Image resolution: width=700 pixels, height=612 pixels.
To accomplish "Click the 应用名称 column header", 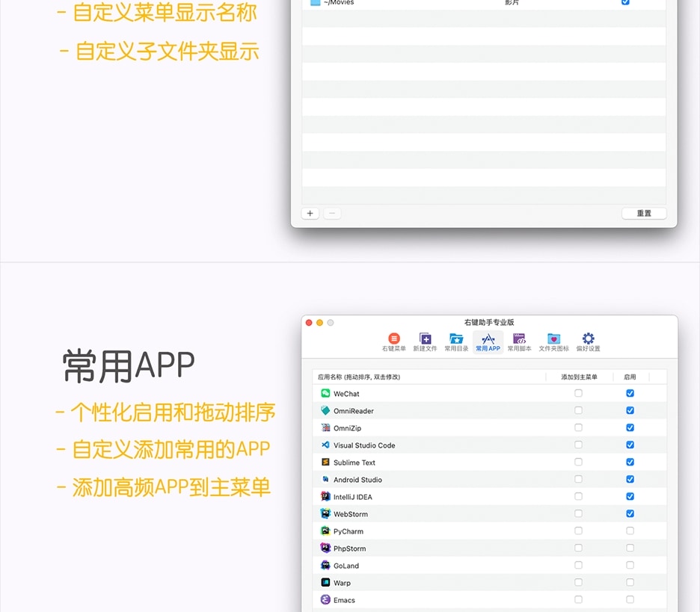I will [358, 377].
